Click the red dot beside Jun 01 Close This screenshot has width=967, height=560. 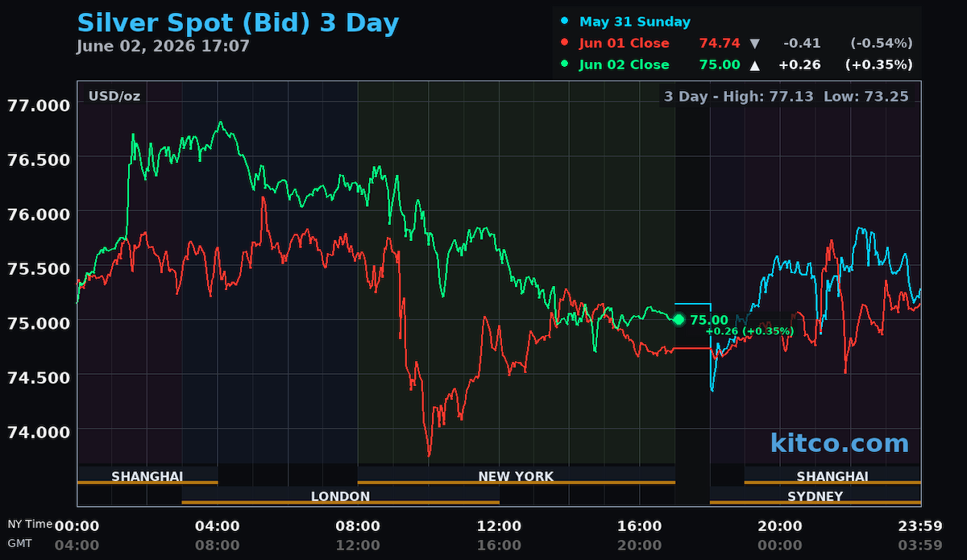pos(565,43)
